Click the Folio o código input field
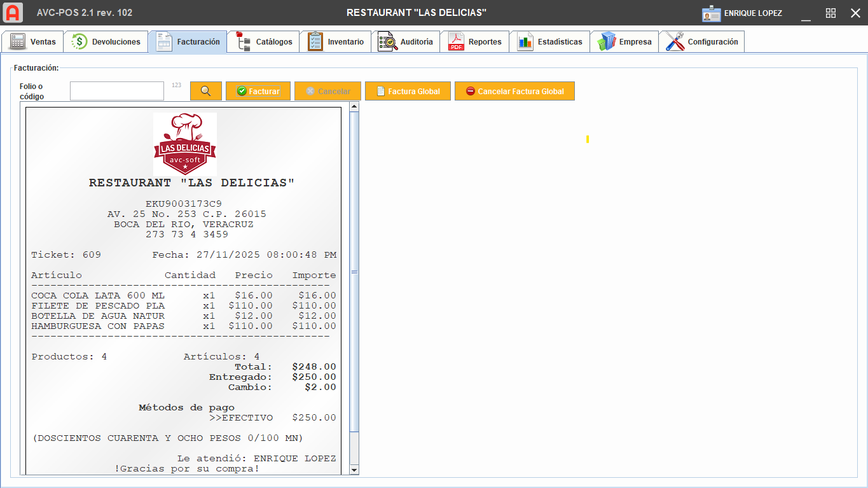This screenshot has width=868, height=488. pyautogui.click(x=117, y=91)
